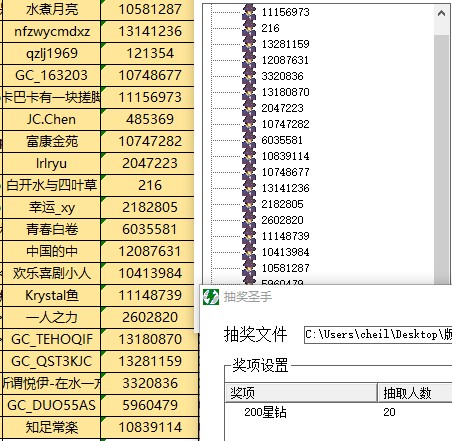Click the person icon beside 13141236
Screen dimensions: 452x441
click(249, 188)
